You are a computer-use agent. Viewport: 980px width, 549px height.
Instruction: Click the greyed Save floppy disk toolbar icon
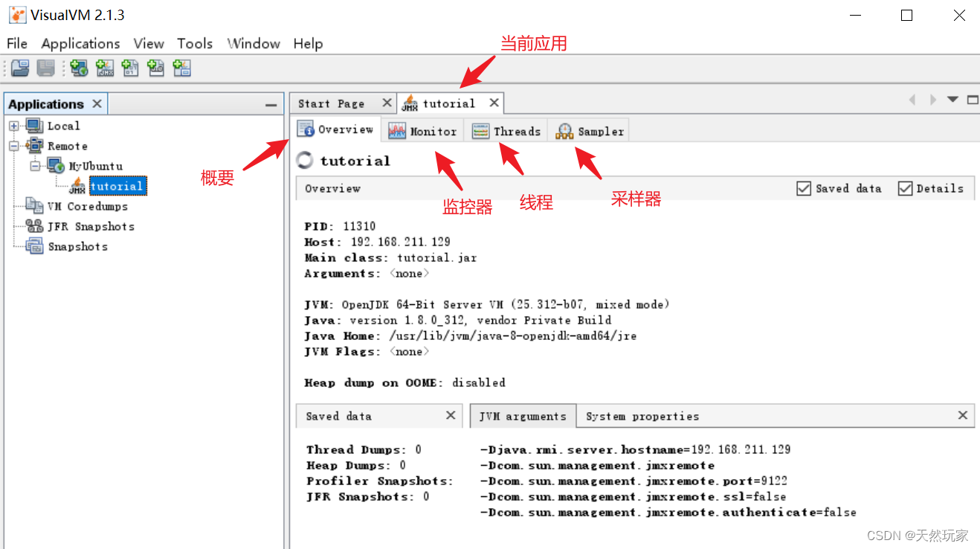(46, 68)
